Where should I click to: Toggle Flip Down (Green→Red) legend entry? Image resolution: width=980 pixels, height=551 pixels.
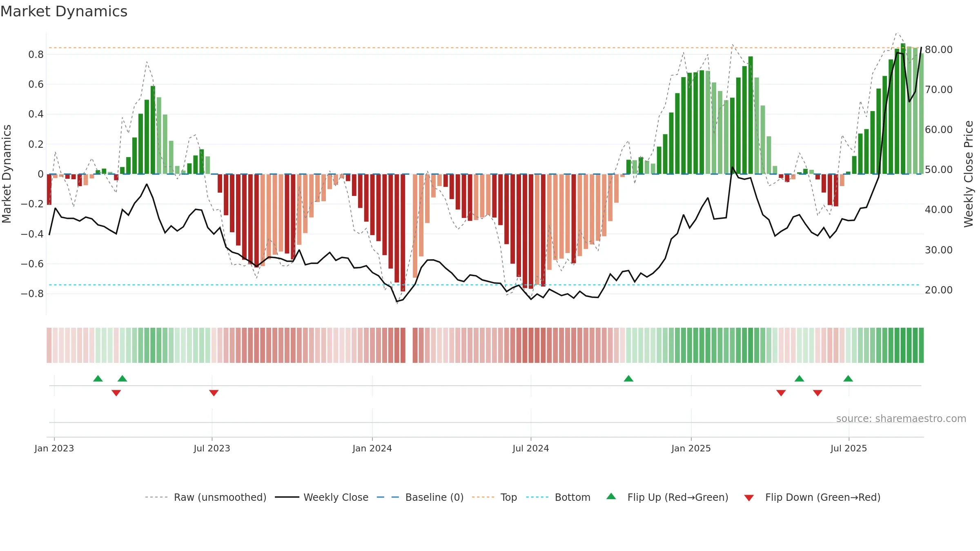point(812,497)
